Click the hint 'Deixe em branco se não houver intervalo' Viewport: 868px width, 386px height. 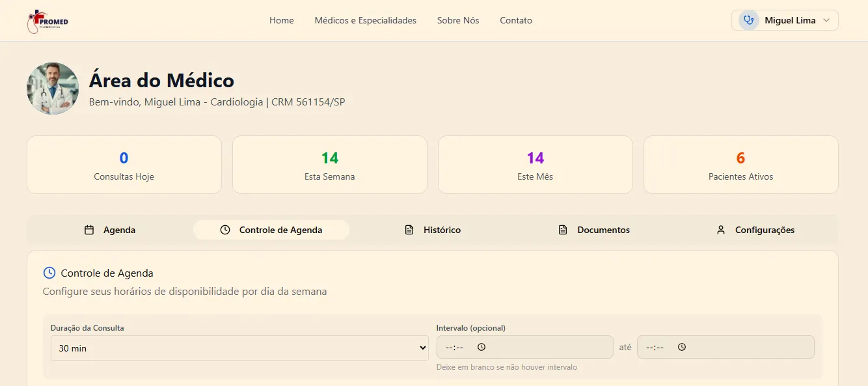click(507, 367)
